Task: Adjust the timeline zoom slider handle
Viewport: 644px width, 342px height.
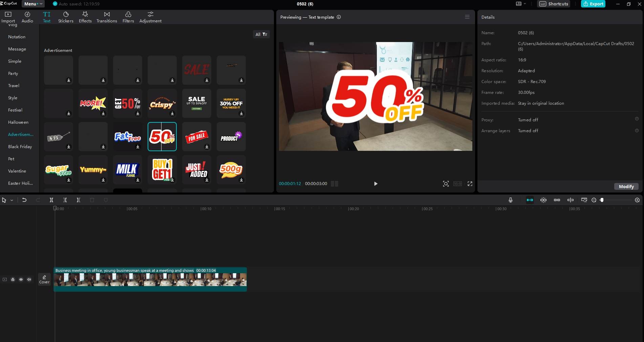Action: click(602, 200)
